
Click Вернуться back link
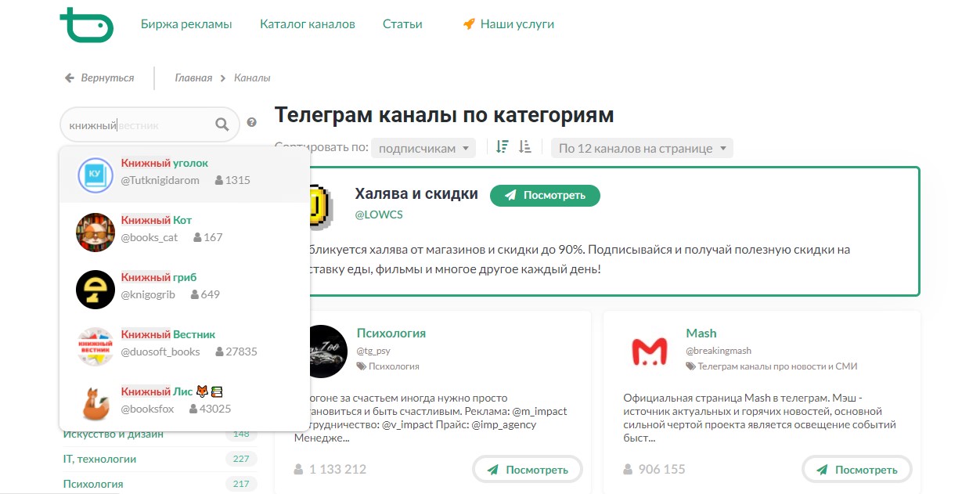(99, 78)
